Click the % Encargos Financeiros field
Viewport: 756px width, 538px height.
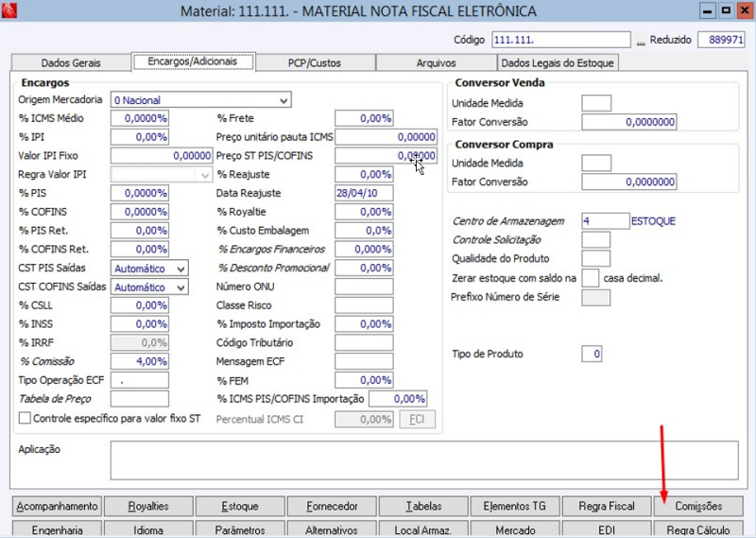tap(364, 250)
